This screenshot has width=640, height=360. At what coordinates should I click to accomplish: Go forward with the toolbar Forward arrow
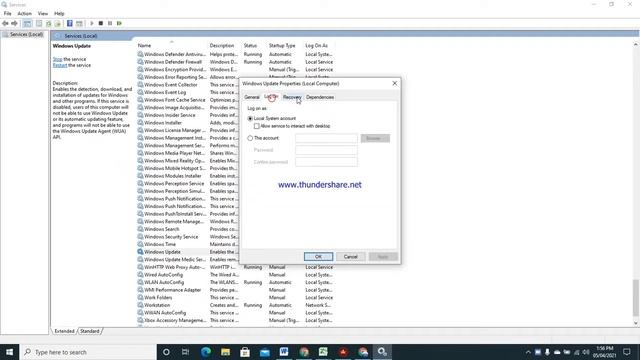(14, 23)
